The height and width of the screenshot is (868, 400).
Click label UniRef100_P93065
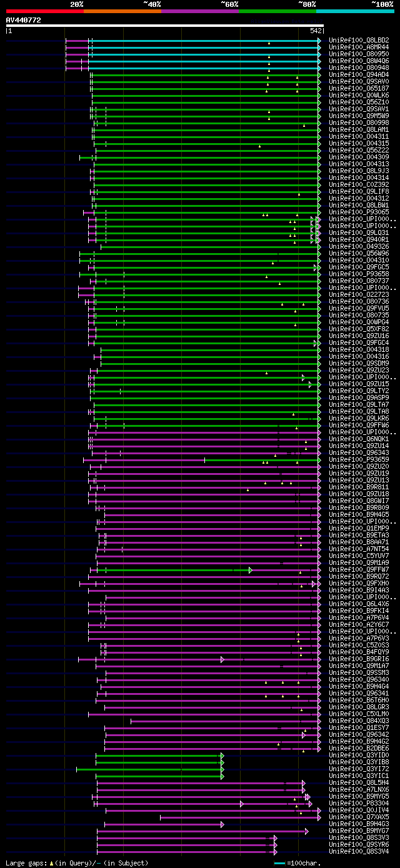point(359,212)
